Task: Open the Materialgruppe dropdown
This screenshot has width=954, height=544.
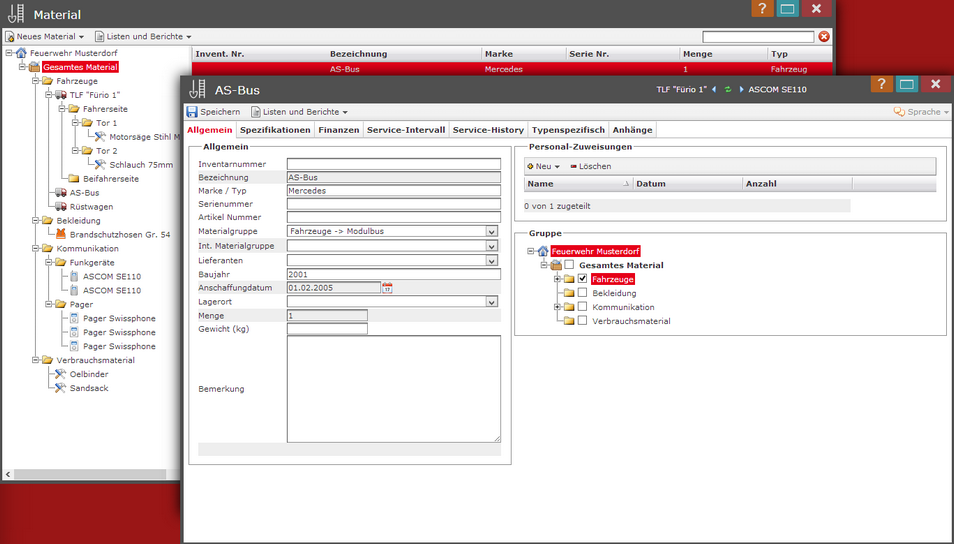Action: 491,231
